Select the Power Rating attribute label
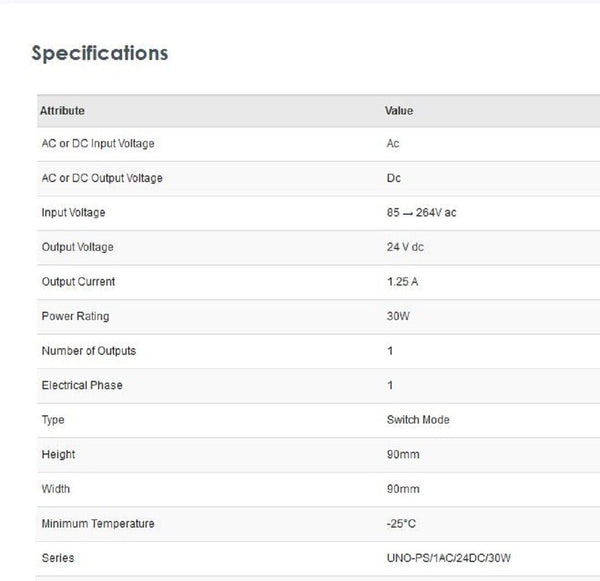The image size is (600, 581). click(x=75, y=317)
